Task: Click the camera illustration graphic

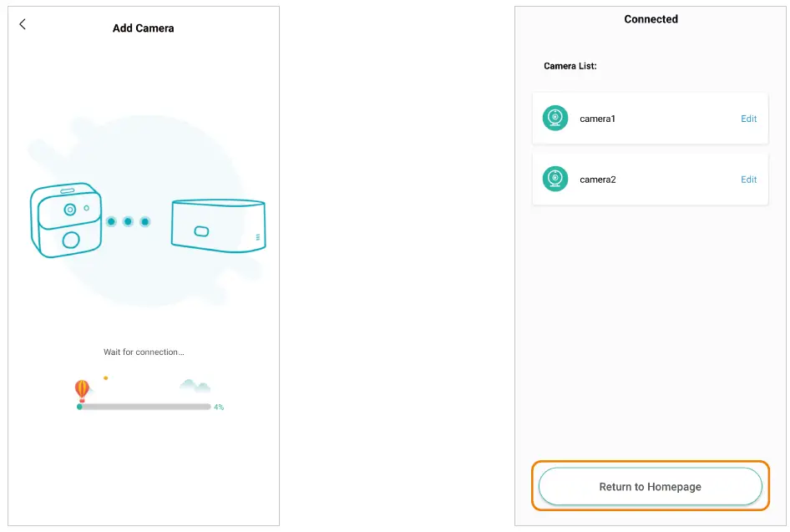Action: point(67,220)
